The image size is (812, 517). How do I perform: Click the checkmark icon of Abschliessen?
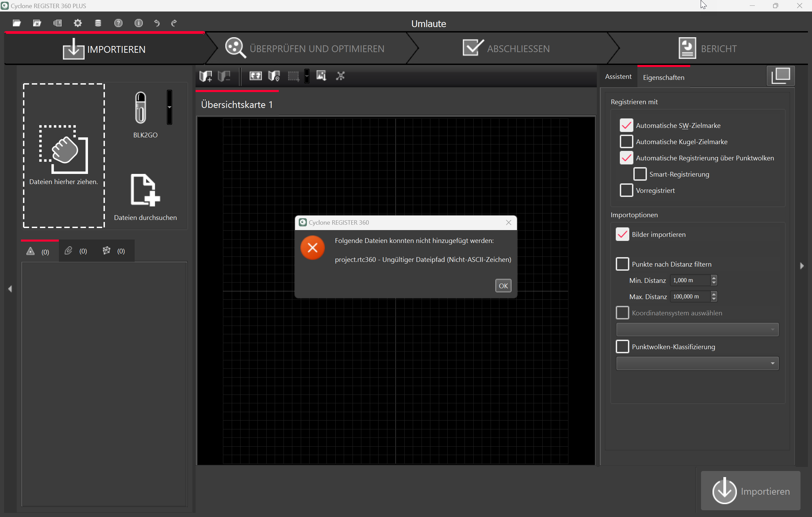[473, 48]
